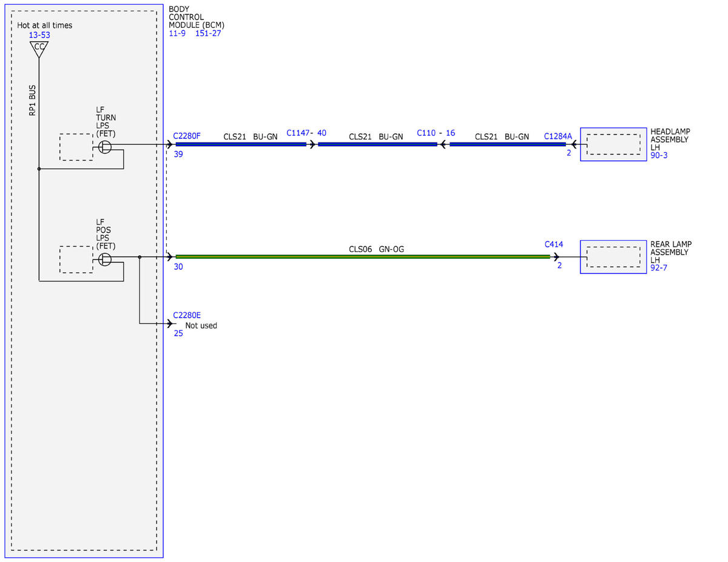The width and height of the screenshot is (728, 562).
Task: Open the 151-27 BCM page reference
Action: click(x=208, y=33)
